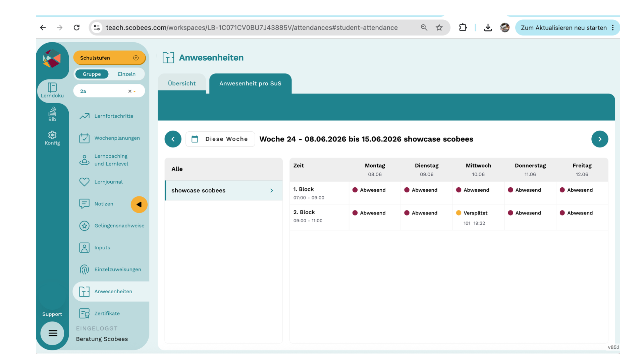Viewport: 644px width, 362px height.
Task: Switch to Einzeln mode
Action: pyautogui.click(x=126, y=74)
